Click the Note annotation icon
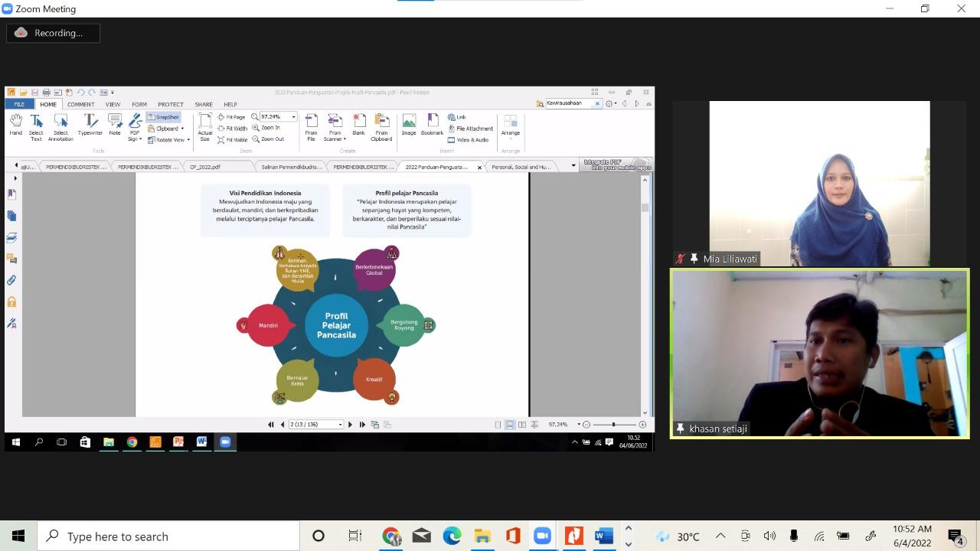This screenshot has height=551, width=980. coord(114,125)
